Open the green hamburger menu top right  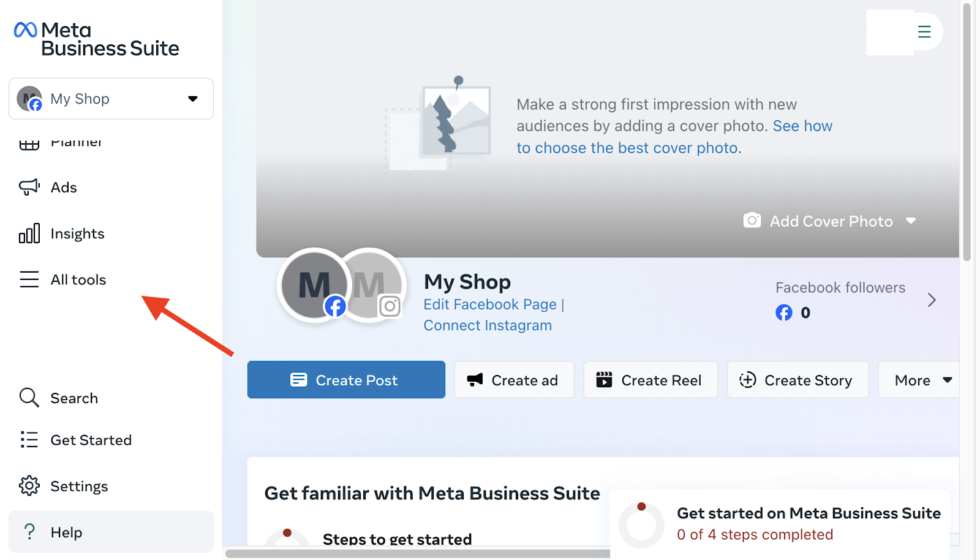click(924, 31)
